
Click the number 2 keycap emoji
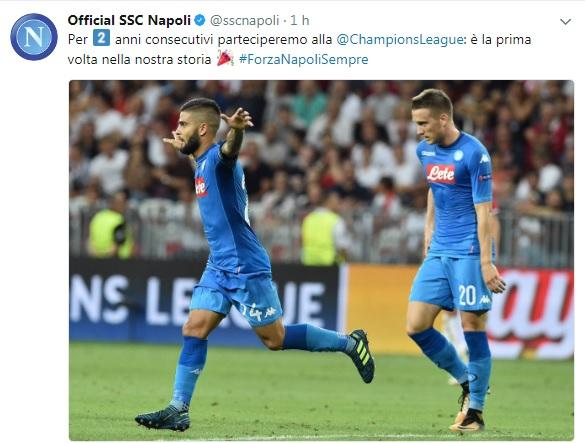pos(101,38)
